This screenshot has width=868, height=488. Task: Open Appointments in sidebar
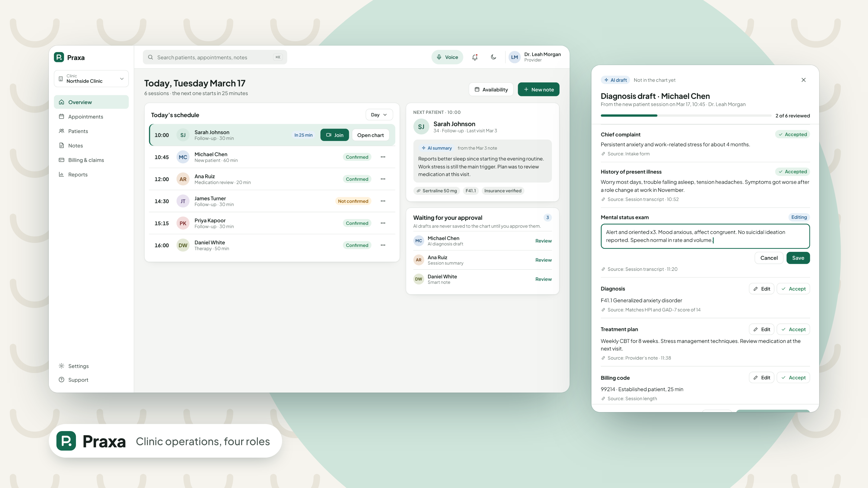click(x=91, y=117)
